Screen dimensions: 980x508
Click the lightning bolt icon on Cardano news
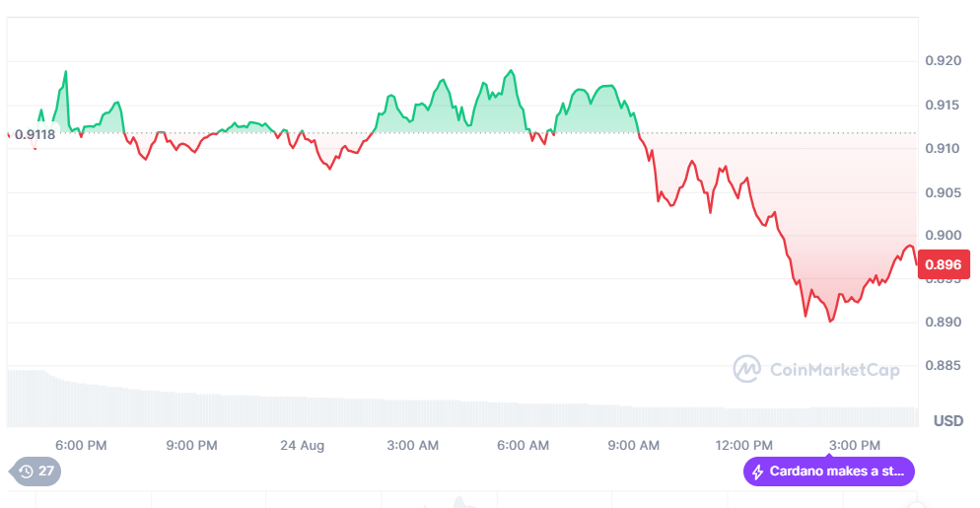tap(757, 472)
